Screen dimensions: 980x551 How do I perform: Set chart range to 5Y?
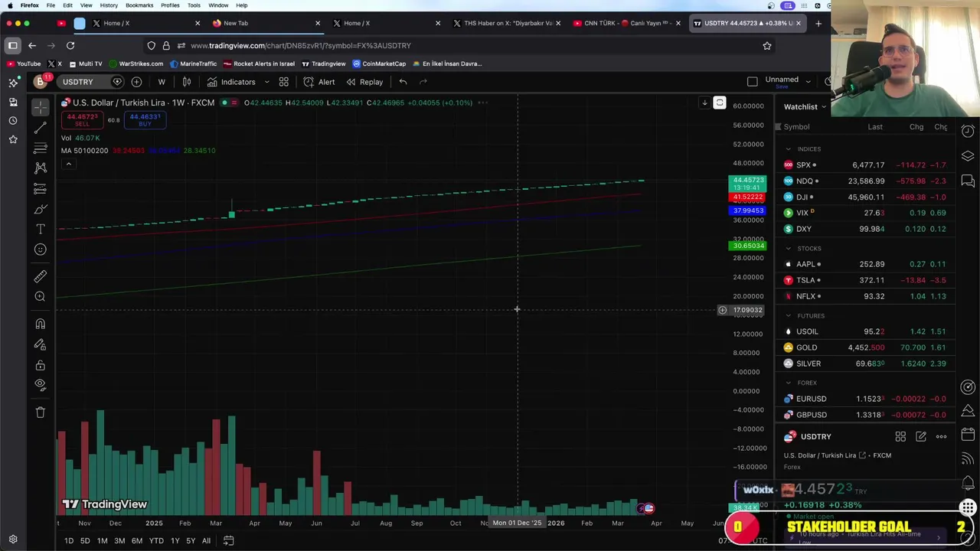click(191, 541)
